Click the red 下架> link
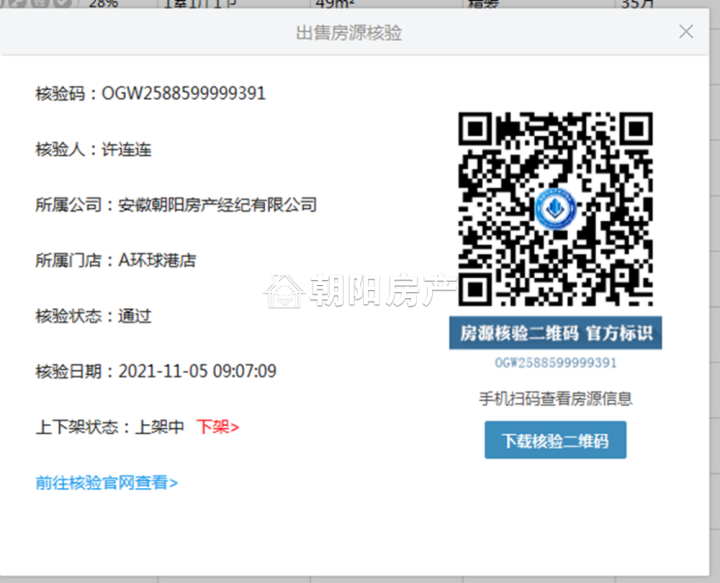The height and width of the screenshot is (583, 720). pos(218,427)
